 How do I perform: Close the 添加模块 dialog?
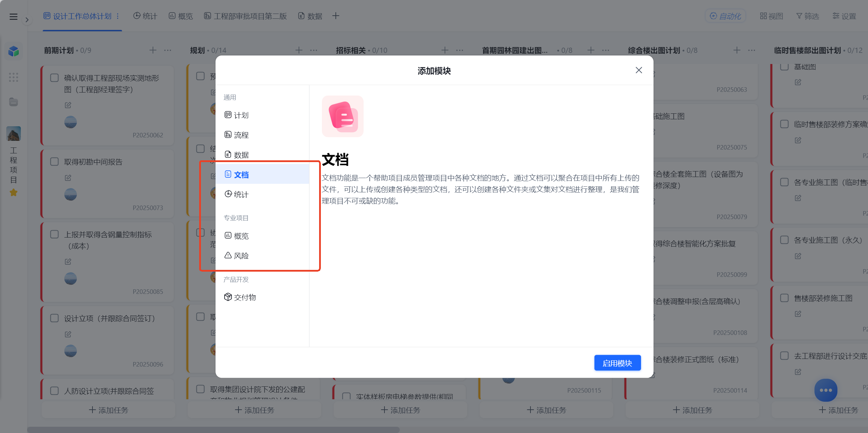pos(639,70)
